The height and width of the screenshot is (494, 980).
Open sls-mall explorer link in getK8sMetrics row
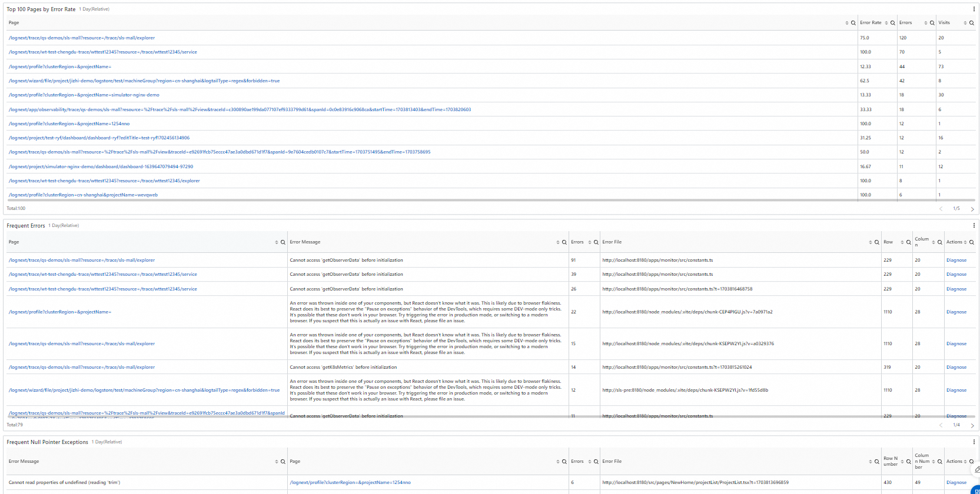82,367
